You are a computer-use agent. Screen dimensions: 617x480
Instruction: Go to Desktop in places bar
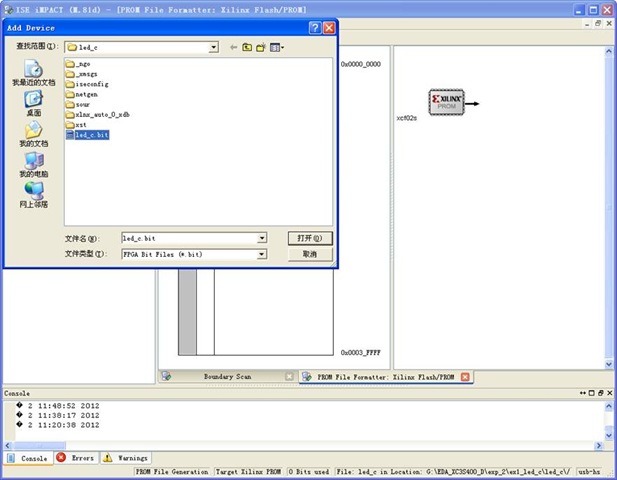33,103
